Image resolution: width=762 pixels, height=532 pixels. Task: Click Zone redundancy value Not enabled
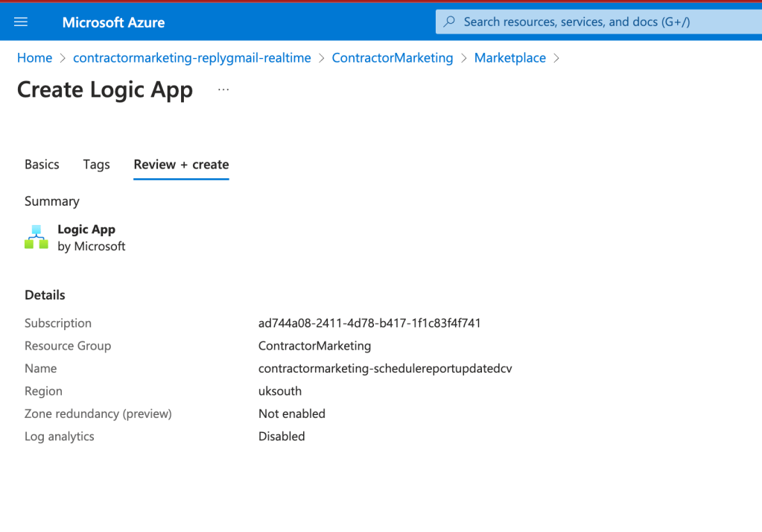pyautogui.click(x=291, y=414)
